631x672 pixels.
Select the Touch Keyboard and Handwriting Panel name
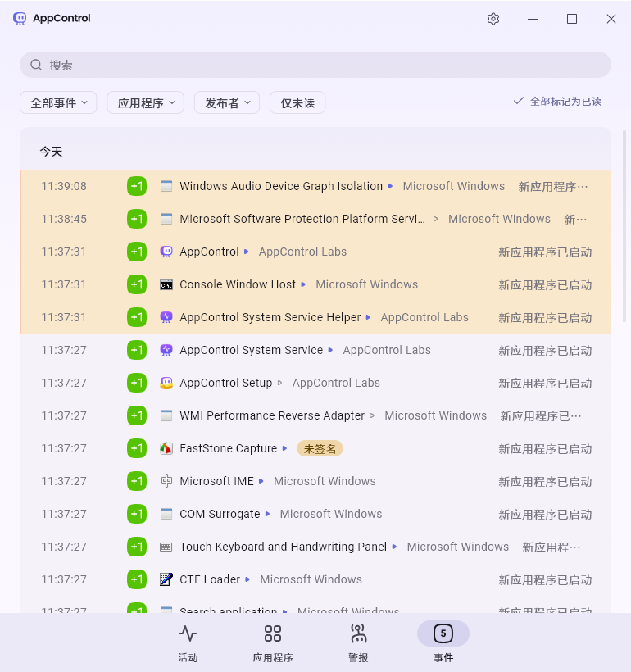click(283, 547)
